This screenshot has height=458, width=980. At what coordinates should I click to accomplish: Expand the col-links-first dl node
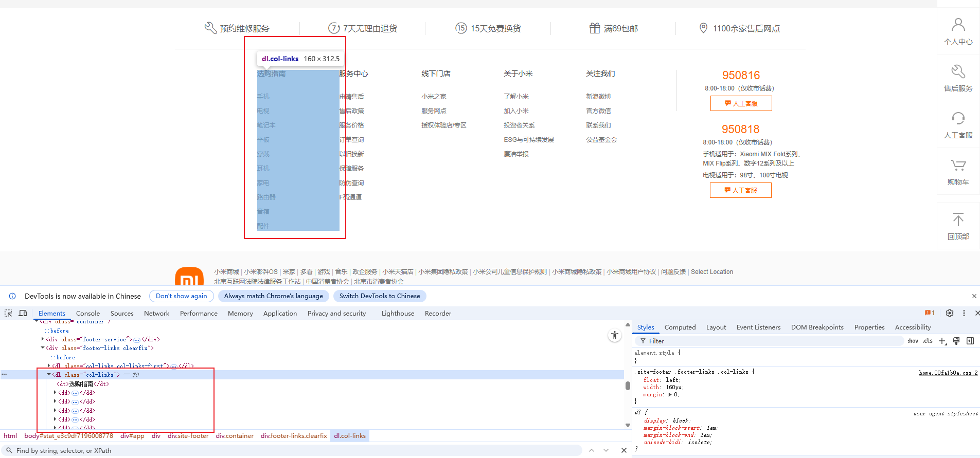(x=49, y=366)
